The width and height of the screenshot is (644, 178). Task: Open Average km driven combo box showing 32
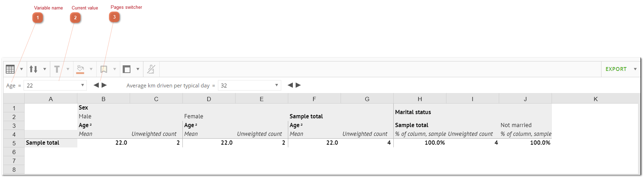click(x=250, y=85)
